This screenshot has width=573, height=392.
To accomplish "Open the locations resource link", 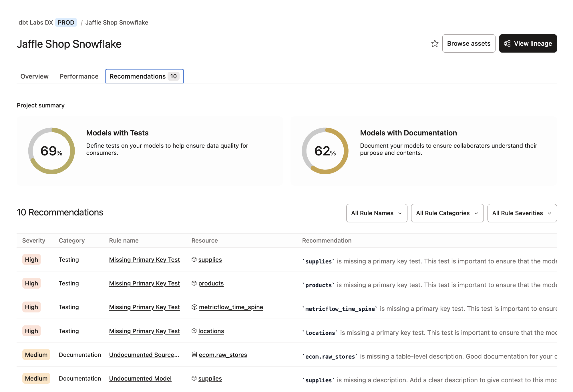I will (x=211, y=331).
